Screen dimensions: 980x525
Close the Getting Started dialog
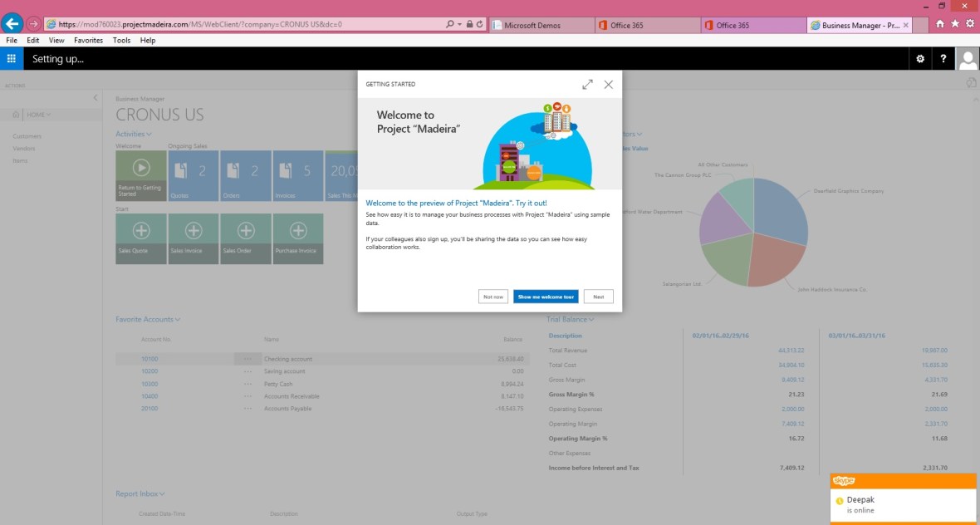click(x=609, y=85)
